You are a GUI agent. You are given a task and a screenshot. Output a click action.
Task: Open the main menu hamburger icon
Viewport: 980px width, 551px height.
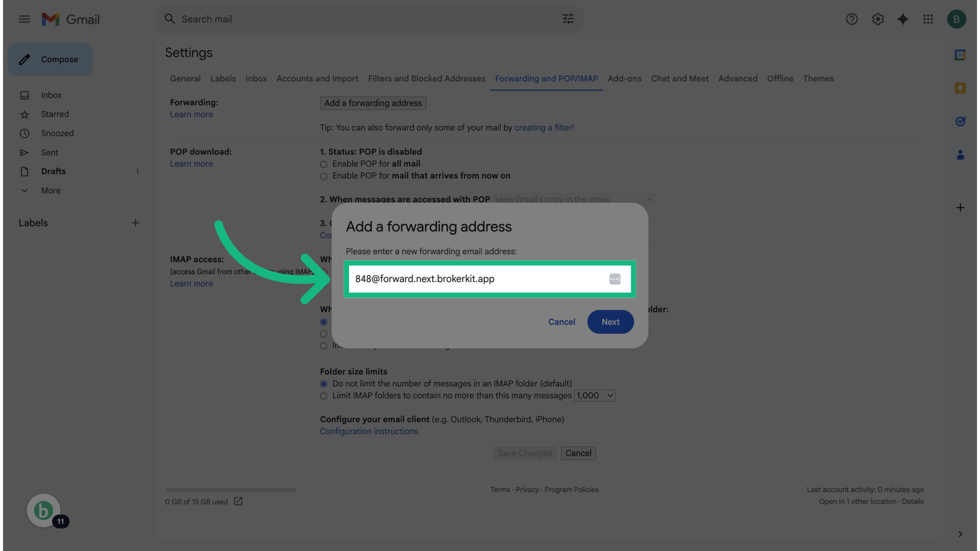24,19
